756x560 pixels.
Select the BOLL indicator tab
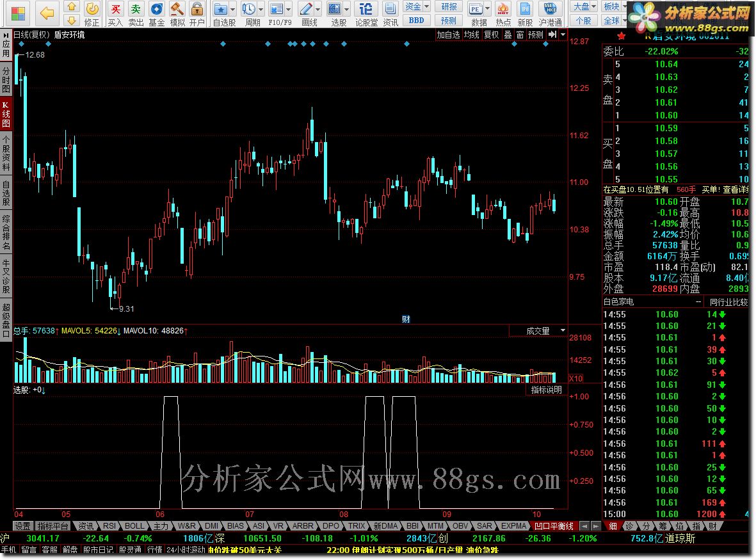point(134,526)
